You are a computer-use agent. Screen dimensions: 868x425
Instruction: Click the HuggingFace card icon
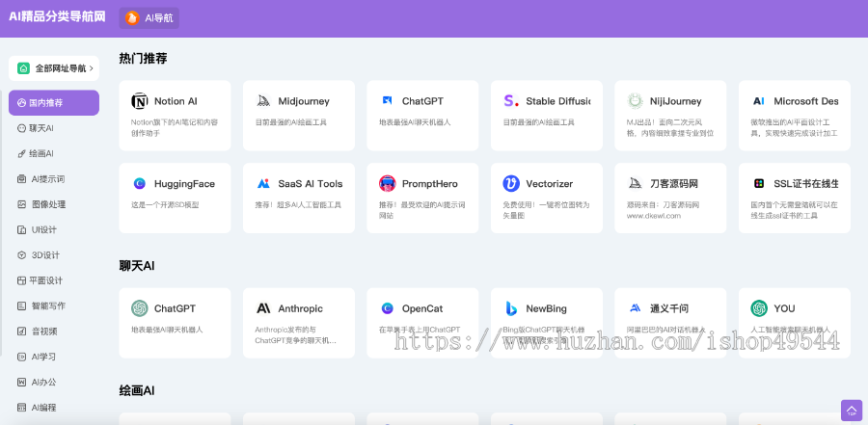point(140,184)
